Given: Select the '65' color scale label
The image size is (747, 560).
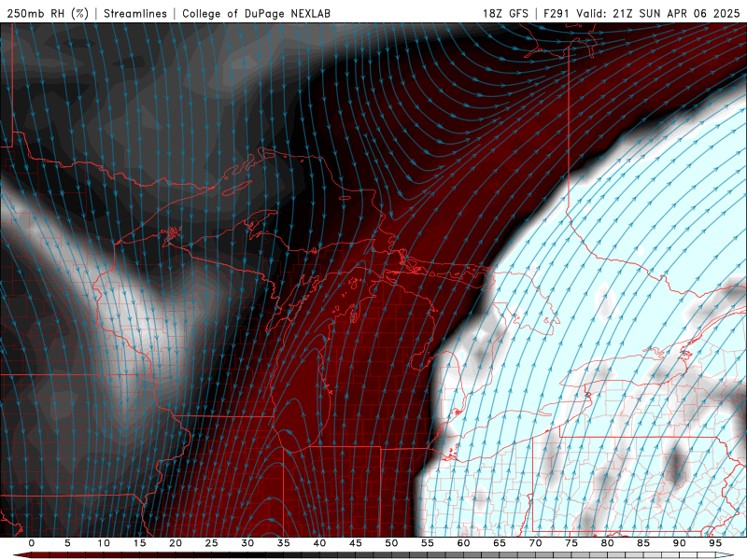Looking at the screenshot, I should click(500, 543).
